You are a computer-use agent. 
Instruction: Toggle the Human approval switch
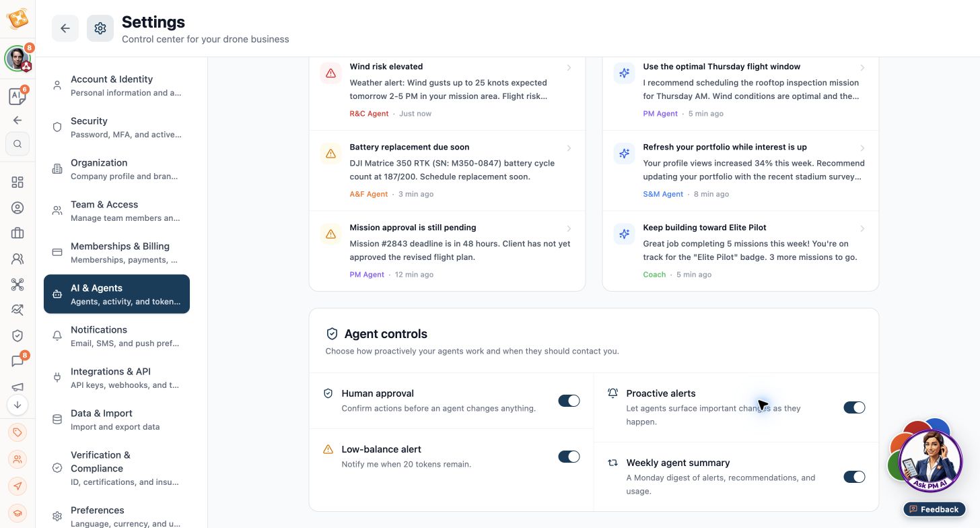[569, 401]
